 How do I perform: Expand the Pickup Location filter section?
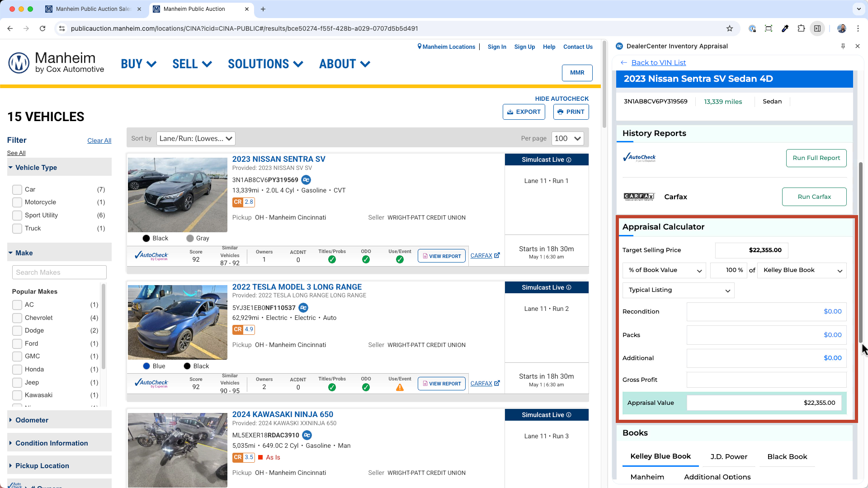[59, 466]
